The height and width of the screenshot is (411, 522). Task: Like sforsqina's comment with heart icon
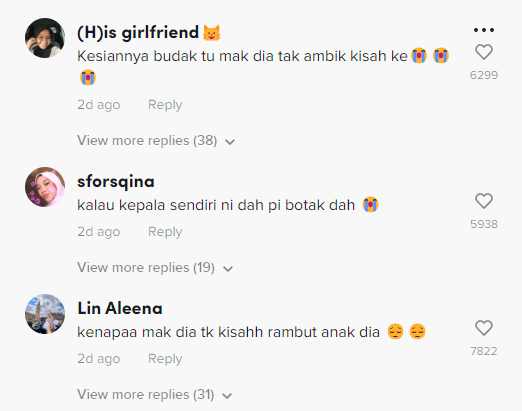[x=484, y=201]
